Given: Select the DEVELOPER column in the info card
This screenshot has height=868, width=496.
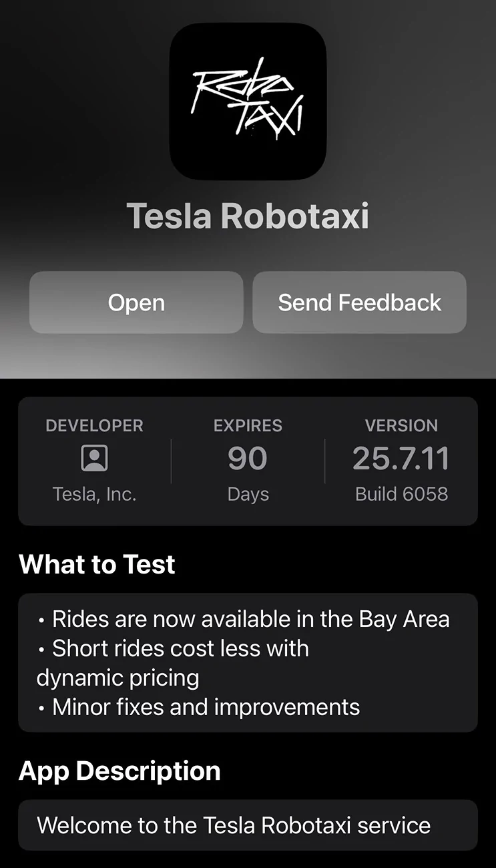Looking at the screenshot, I should [x=94, y=459].
